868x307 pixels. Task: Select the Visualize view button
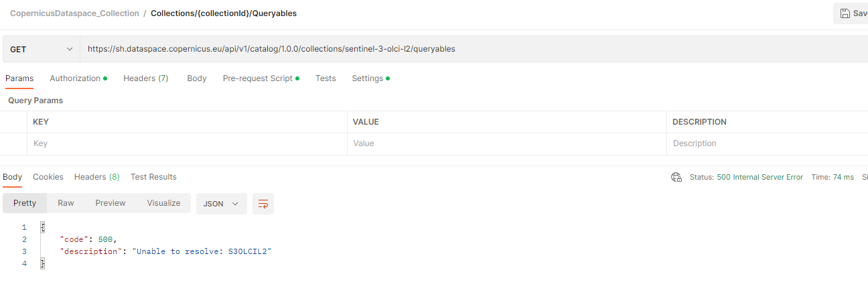click(163, 203)
